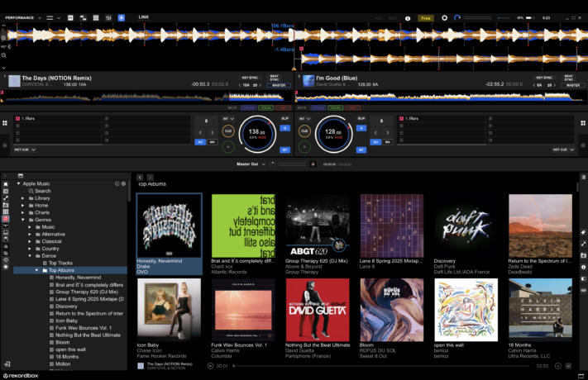Select Icon Baby in the album tree

tap(66, 321)
